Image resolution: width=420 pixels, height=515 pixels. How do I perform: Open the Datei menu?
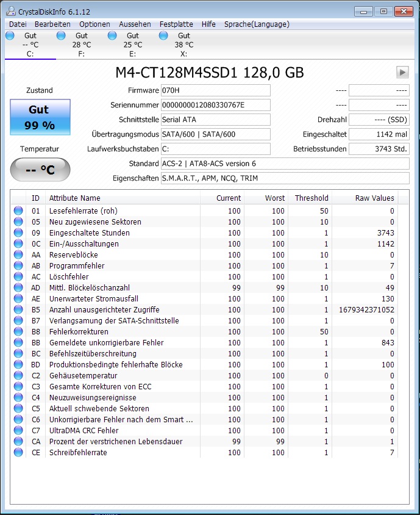18,24
